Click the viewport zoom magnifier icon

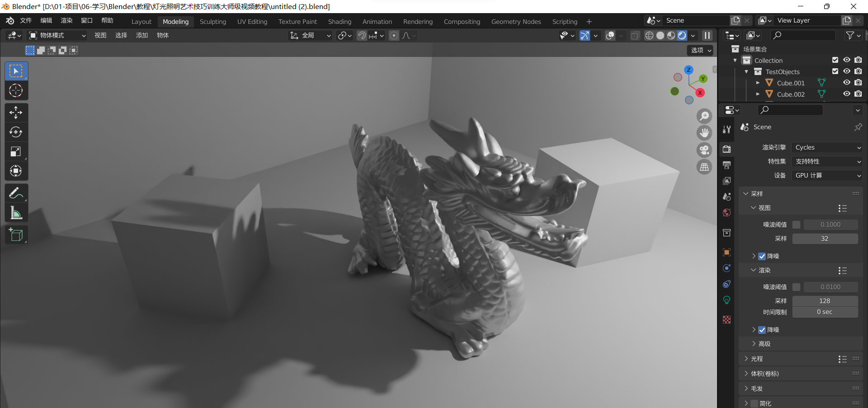tap(704, 116)
